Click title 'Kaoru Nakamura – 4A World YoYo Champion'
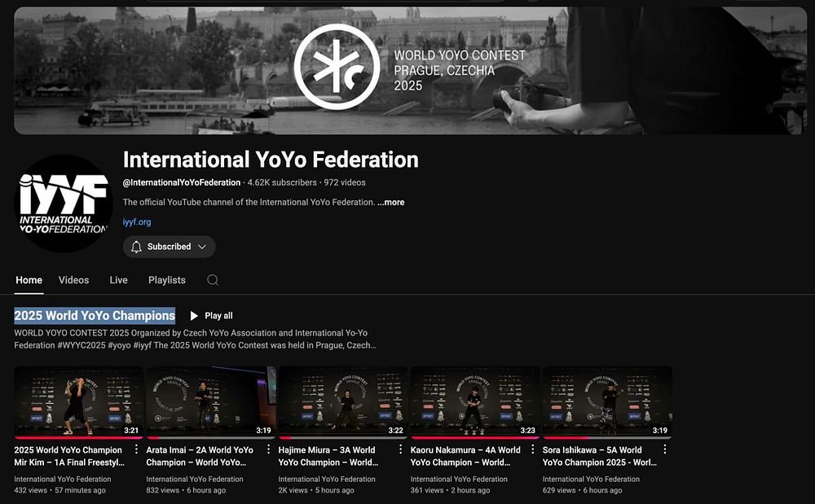Image resolution: width=815 pixels, height=504 pixels. [465, 456]
